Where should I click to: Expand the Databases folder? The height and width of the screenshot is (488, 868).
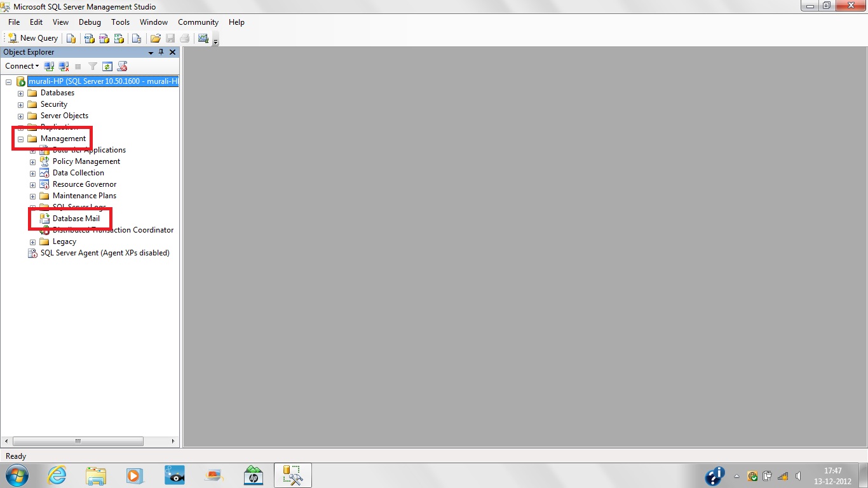(20, 93)
